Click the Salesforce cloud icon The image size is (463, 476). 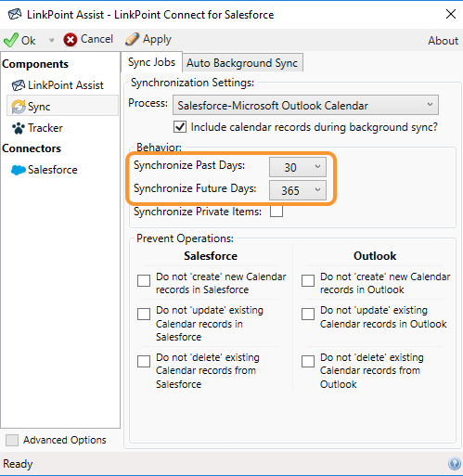[x=19, y=170]
